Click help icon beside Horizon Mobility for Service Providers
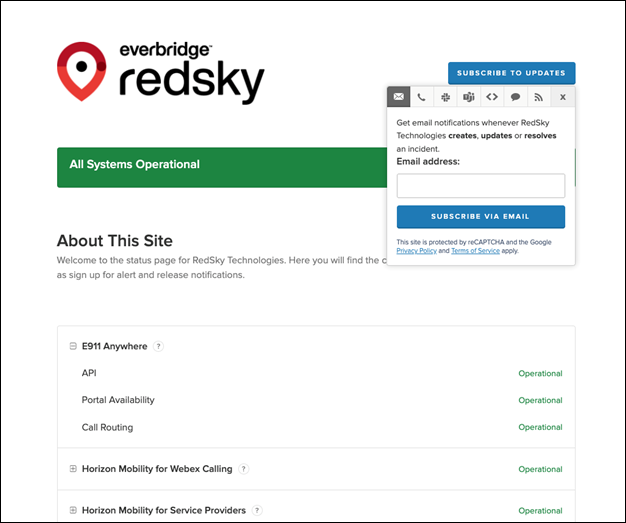 click(x=257, y=510)
